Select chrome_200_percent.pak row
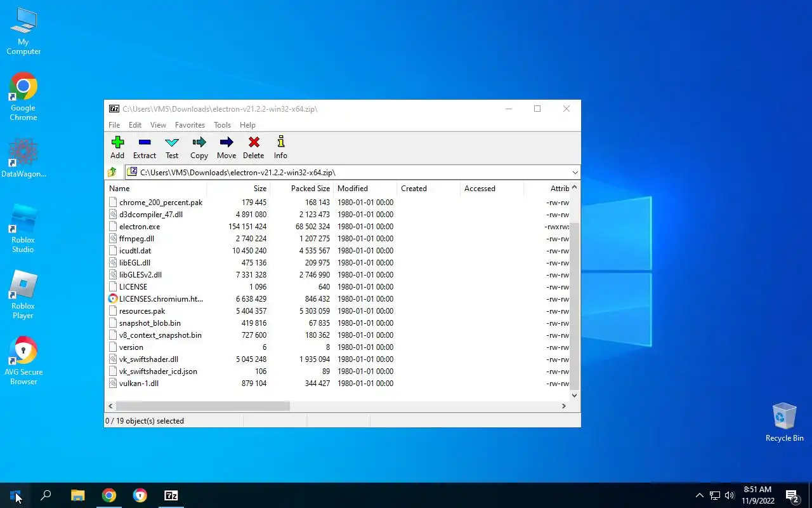 [337, 203]
